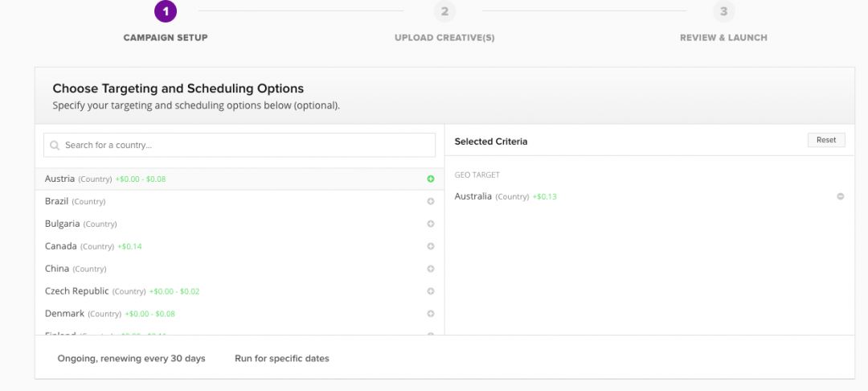Add Austria using its green plus icon
Screen dimensions: 868x391
431,179
